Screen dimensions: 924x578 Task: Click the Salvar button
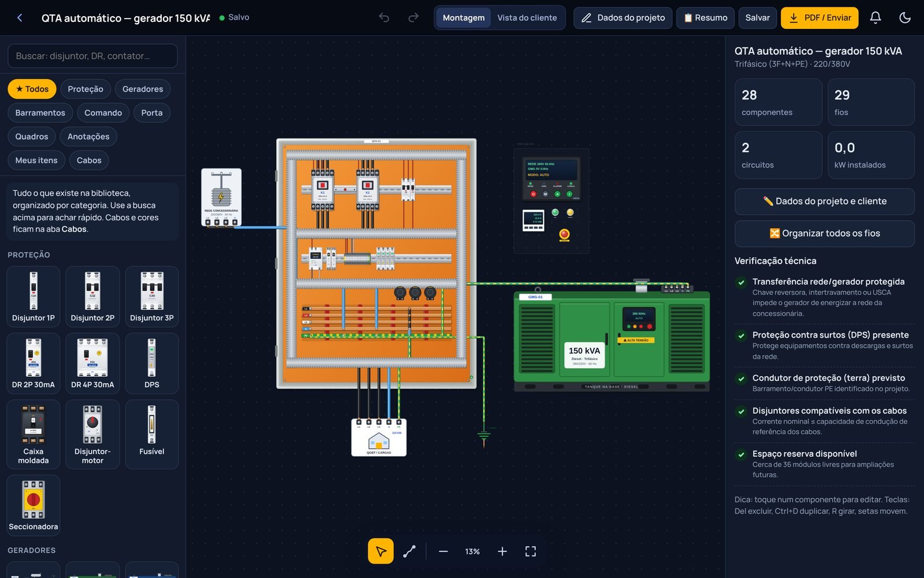coord(758,18)
